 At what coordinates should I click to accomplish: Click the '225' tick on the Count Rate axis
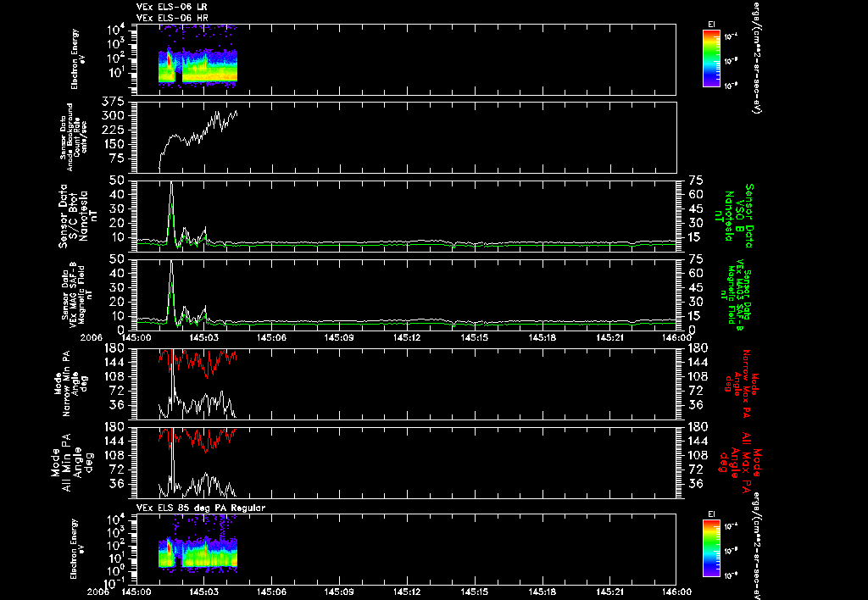(113, 130)
